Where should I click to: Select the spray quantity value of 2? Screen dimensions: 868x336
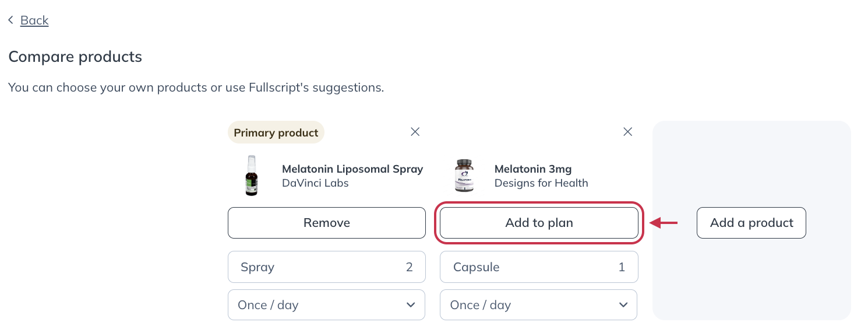coord(410,267)
